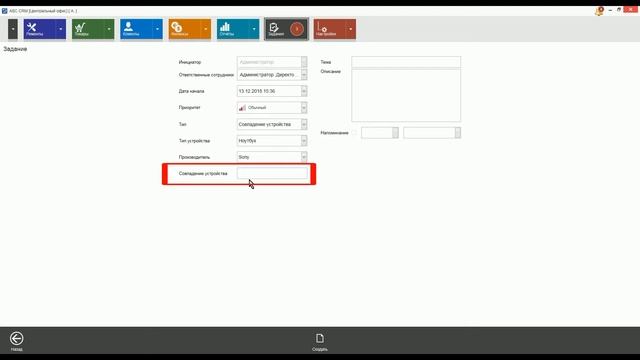640x360 pixels.
Task: Click the Напоминание label
Action: point(334,133)
